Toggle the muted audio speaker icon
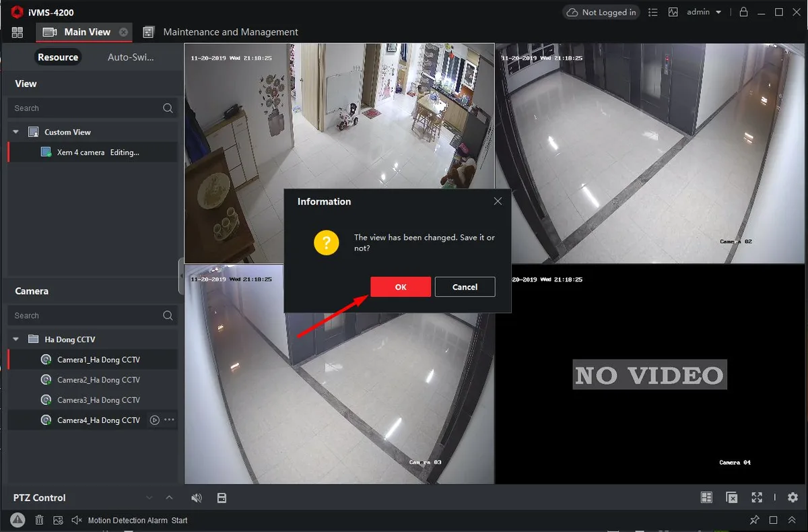The height and width of the screenshot is (532, 808). (197, 498)
